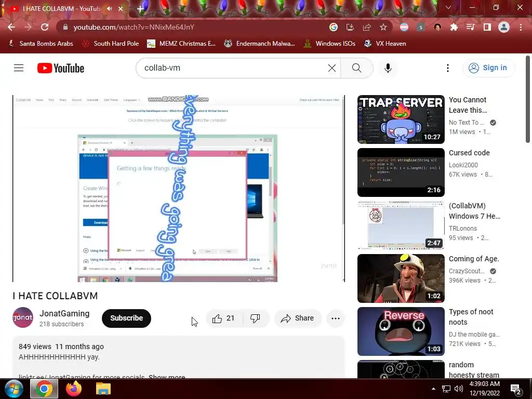Expand the description with Show more
This screenshot has width=532, height=399.
point(167,376)
